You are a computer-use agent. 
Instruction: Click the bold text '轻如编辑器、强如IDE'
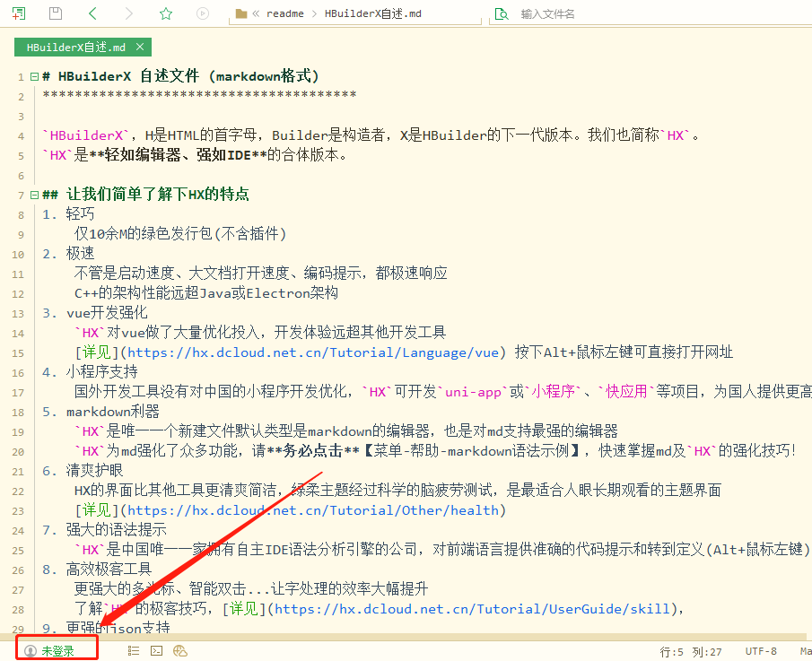[178, 155]
